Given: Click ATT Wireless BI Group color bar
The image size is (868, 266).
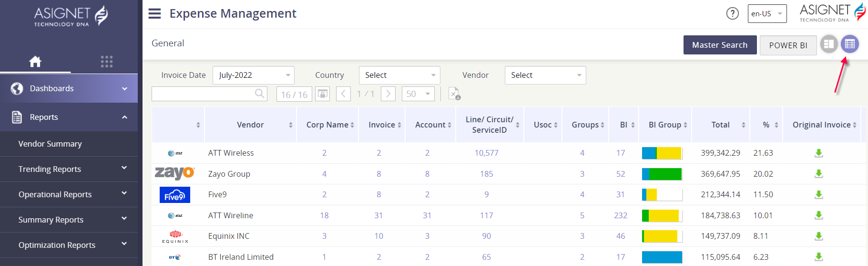Looking at the screenshot, I should click(x=662, y=153).
